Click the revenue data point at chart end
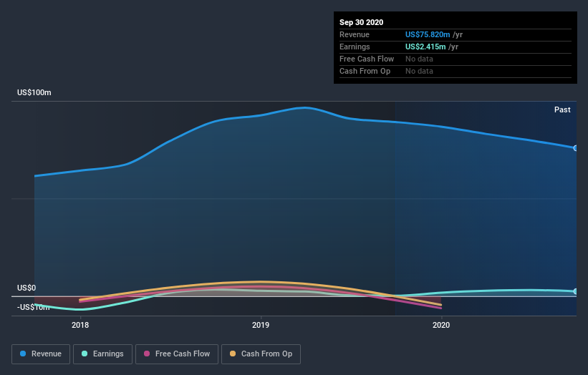Screen dimensions: 588x375 (x=576, y=148)
